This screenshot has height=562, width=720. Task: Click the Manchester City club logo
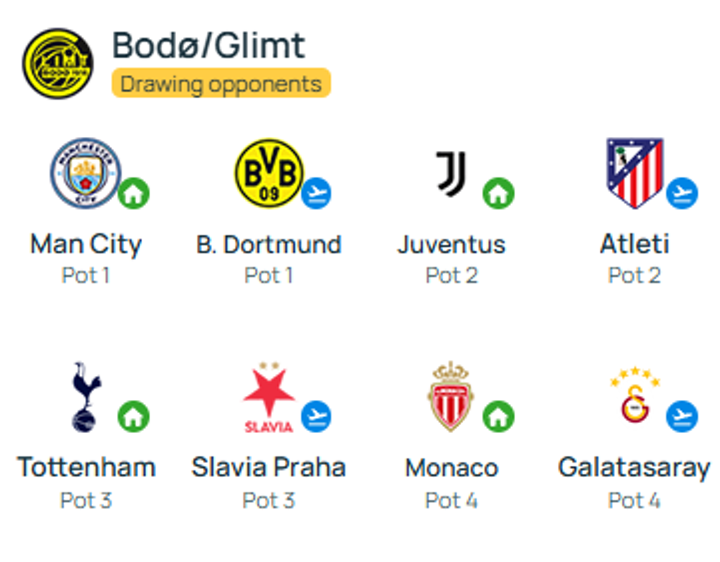[x=86, y=173]
